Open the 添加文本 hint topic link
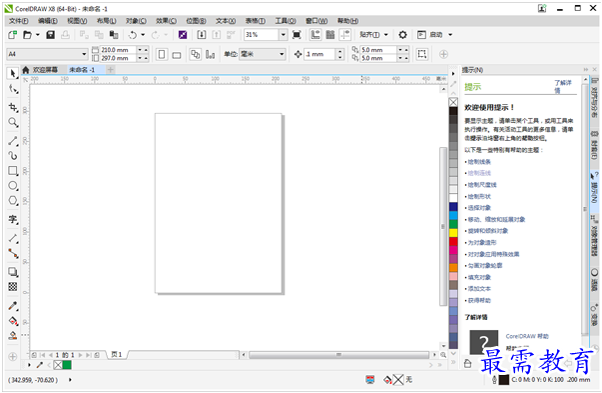 tap(479, 288)
